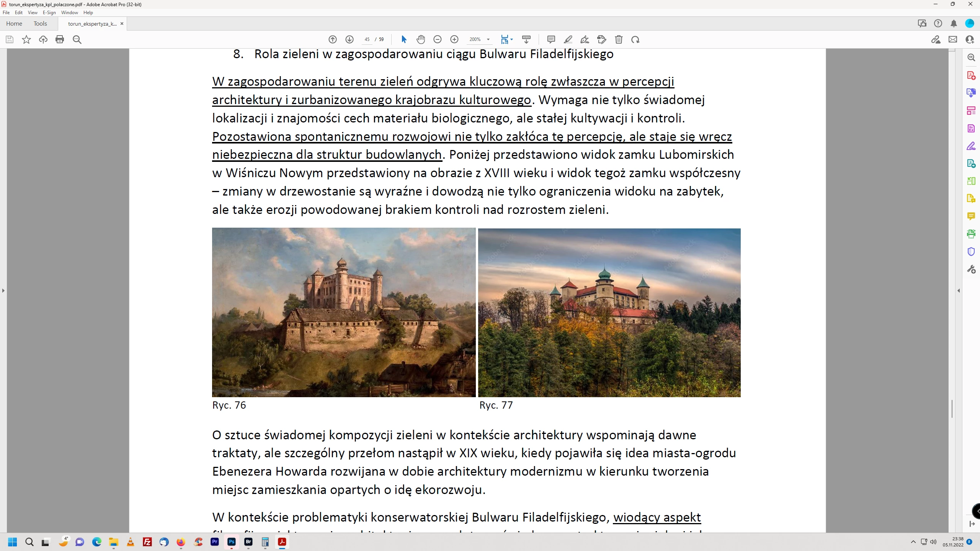Click the vertical document scrollbar

tap(952, 408)
